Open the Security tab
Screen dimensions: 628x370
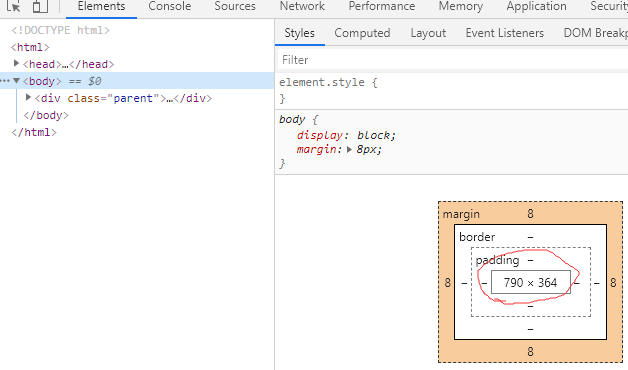[609, 6]
